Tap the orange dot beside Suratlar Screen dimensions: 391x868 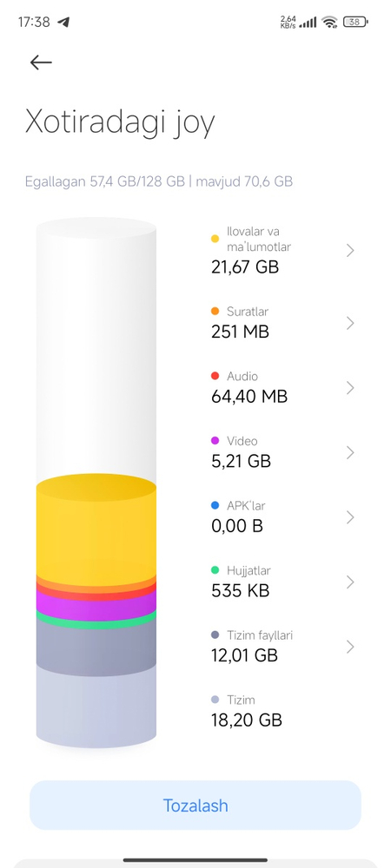[215, 312]
